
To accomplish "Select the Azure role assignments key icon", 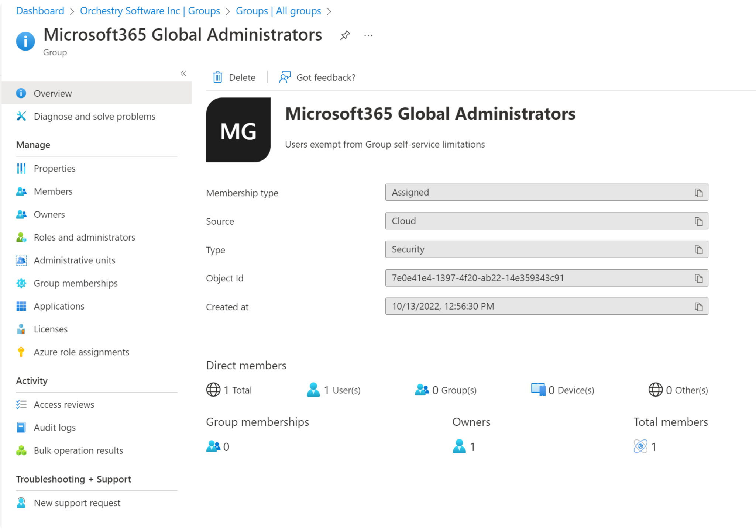I will click(21, 352).
